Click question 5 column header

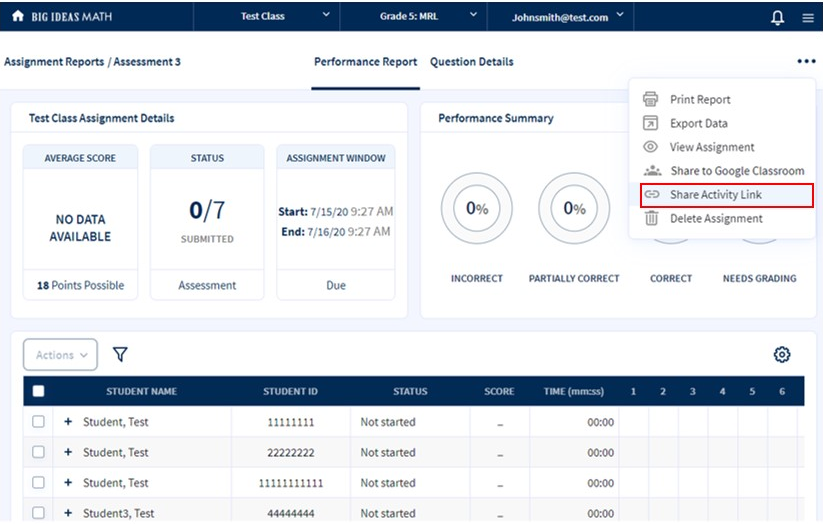(x=752, y=392)
